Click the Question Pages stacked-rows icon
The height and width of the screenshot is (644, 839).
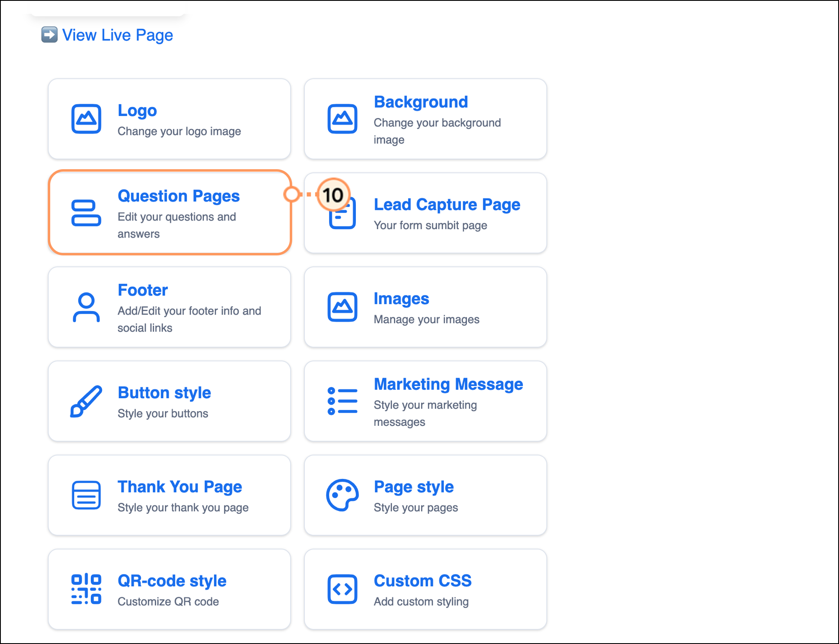coord(86,213)
